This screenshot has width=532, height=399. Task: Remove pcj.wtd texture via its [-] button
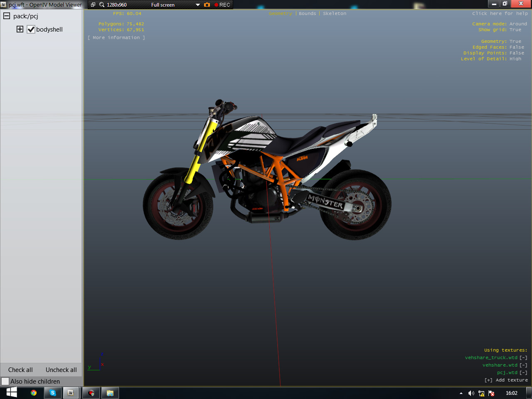point(523,372)
